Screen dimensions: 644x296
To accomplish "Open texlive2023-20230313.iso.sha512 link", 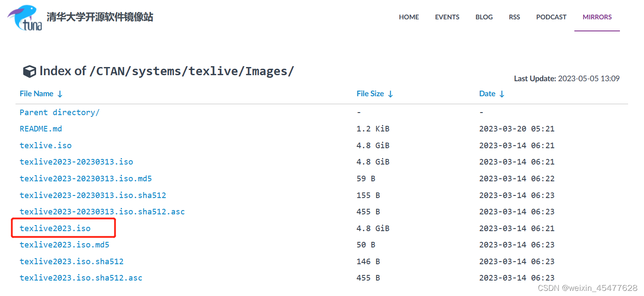I will tap(93, 195).
